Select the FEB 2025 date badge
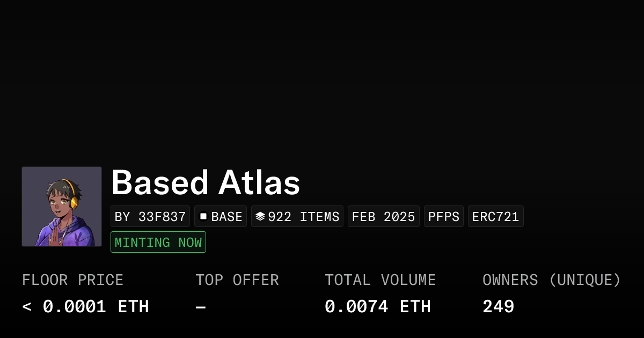This screenshot has width=644, height=338. point(384,217)
